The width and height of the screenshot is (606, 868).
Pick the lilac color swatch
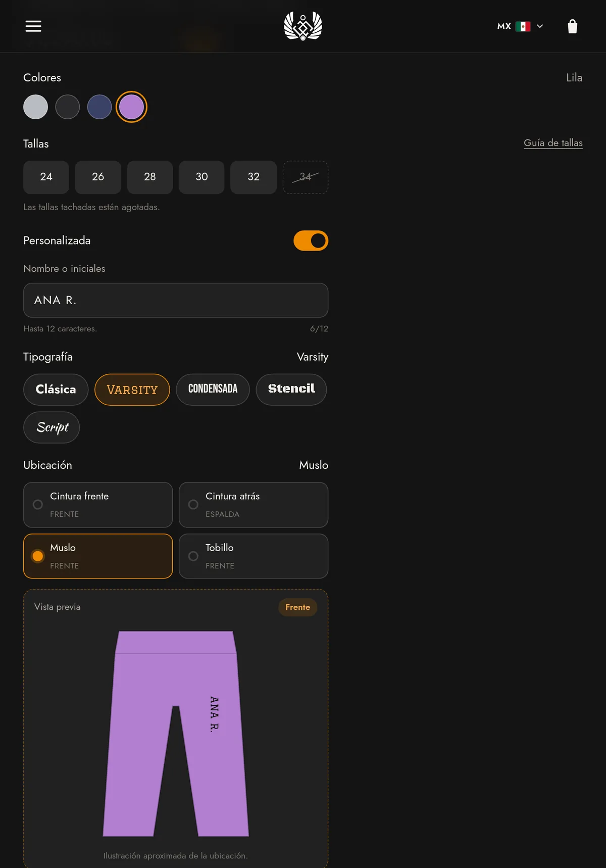[131, 107]
